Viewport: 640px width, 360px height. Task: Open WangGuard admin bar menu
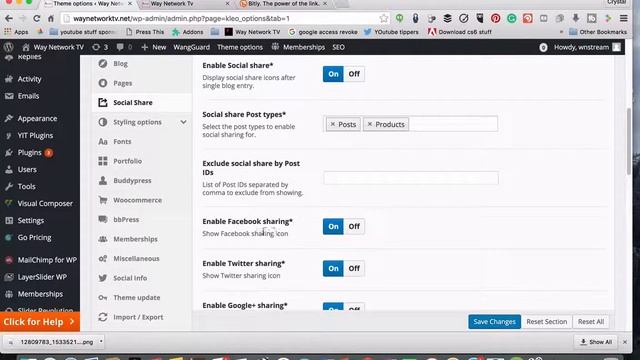click(191, 47)
